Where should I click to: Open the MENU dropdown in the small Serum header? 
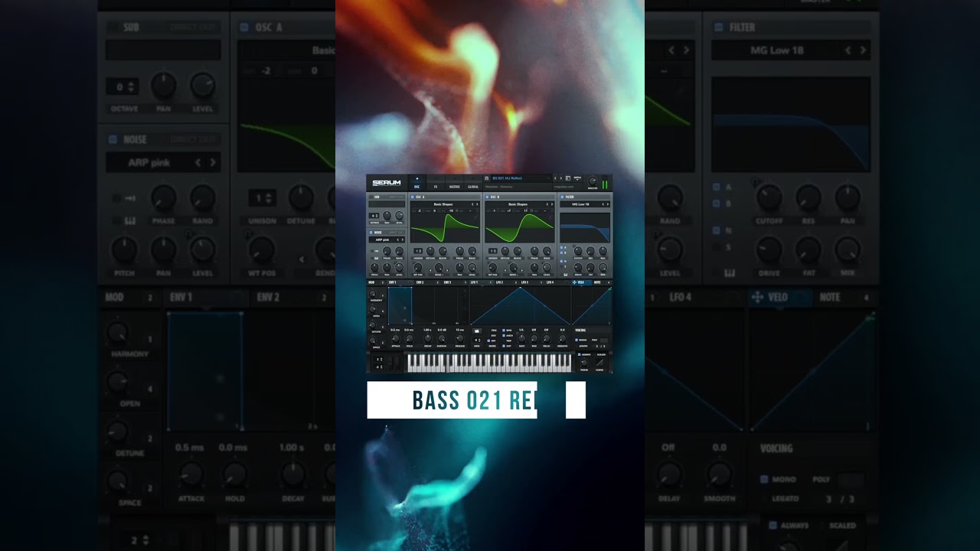coord(577,178)
